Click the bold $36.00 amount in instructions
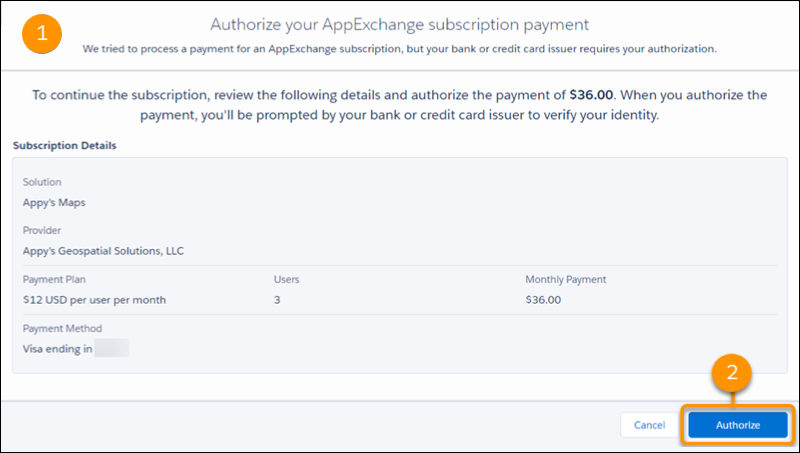800x453 pixels. click(x=593, y=95)
